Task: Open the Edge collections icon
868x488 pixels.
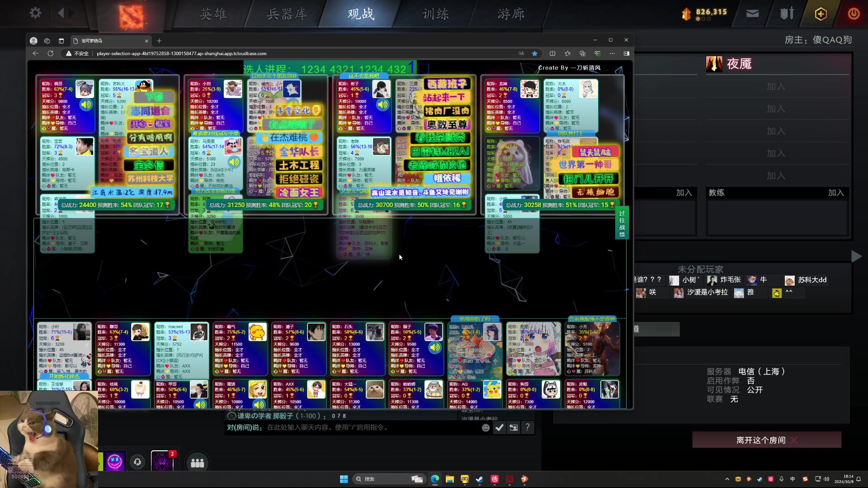Action: point(582,53)
